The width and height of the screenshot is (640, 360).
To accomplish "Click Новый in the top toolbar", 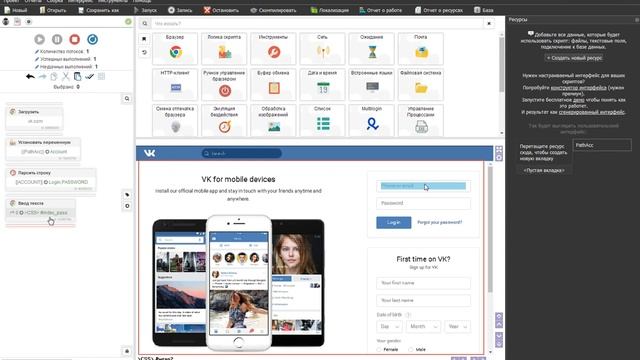I will pos(16,10).
